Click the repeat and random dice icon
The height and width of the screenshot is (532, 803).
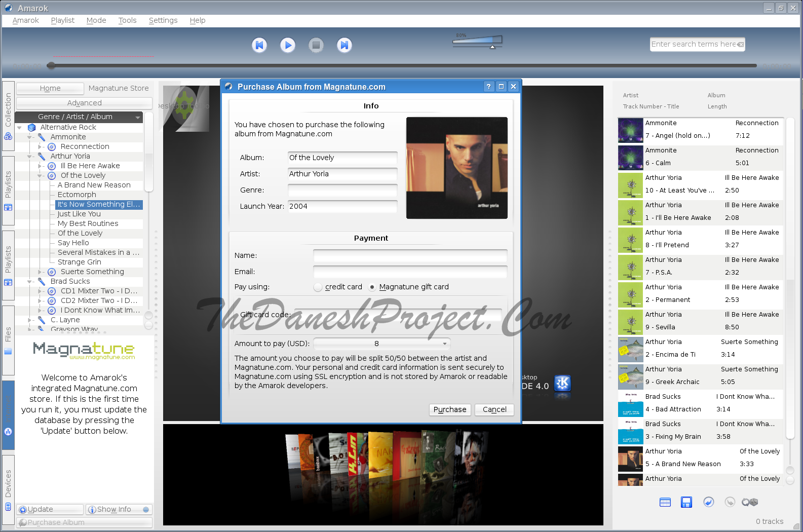click(749, 502)
